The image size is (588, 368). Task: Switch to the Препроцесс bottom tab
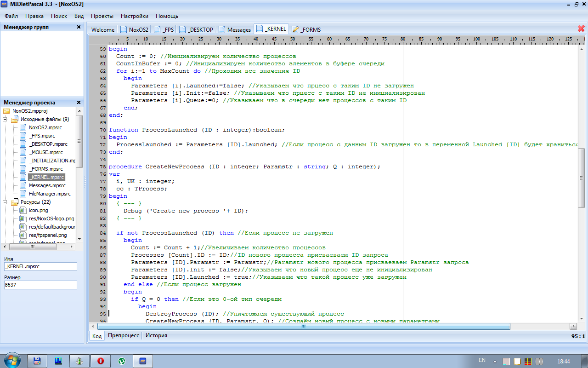point(123,336)
